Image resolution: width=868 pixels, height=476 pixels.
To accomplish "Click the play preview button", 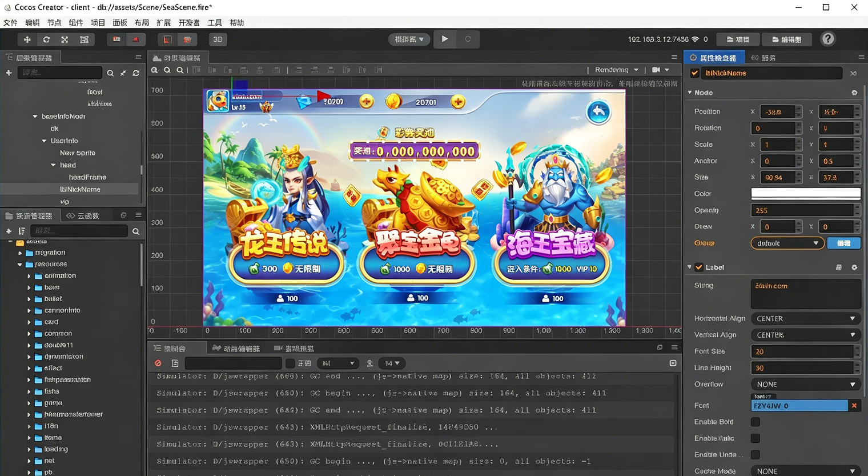I will pyautogui.click(x=445, y=39).
